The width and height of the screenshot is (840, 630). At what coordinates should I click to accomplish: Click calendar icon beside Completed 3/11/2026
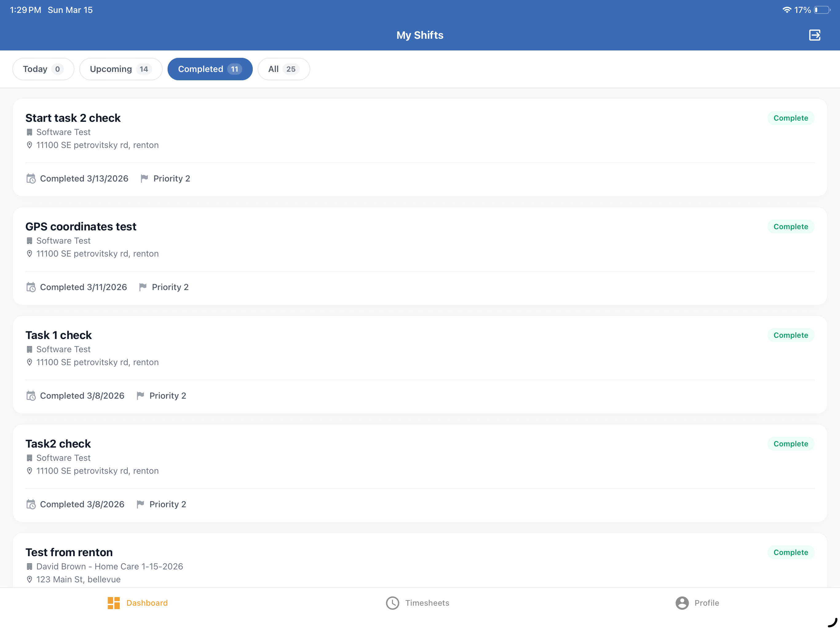coord(31,287)
